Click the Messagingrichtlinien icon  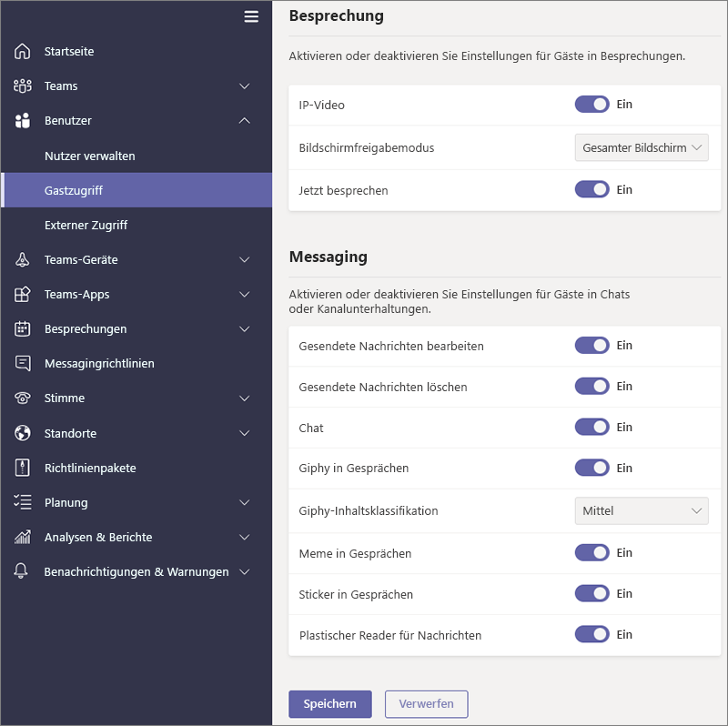click(23, 364)
